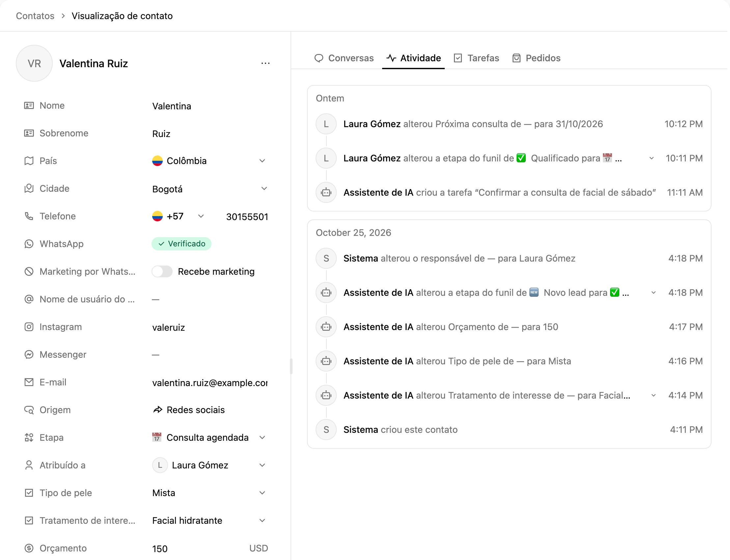This screenshot has height=560, width=730.
Task: Edit the phone number field 30155501
Action: pos(247,217)
